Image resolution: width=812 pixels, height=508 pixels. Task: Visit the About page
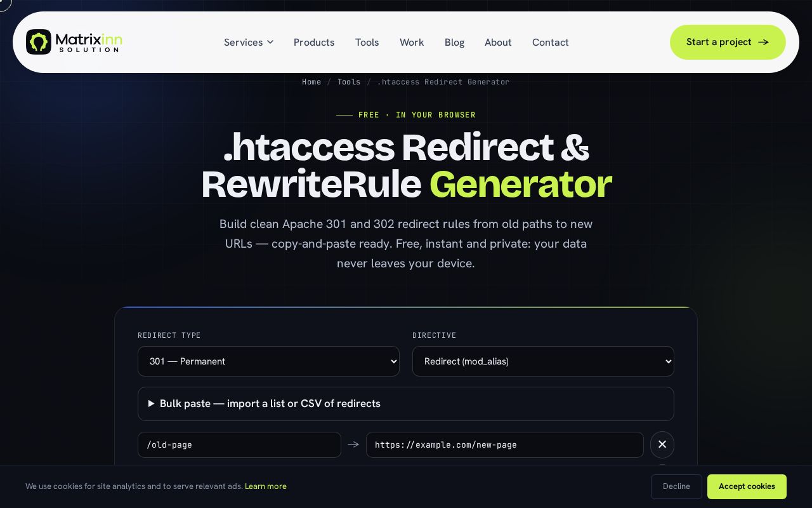tap(498, 42)
